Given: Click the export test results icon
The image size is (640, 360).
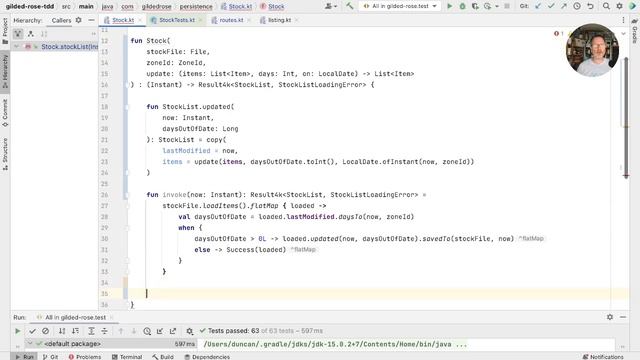Looking at the screenshot, I should point(173,331).
